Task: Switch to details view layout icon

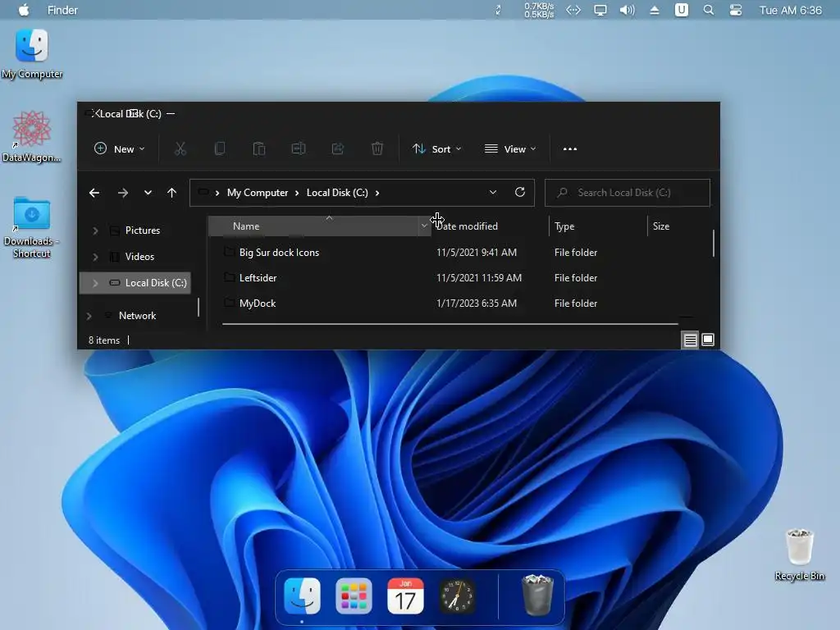Action: 690,340
